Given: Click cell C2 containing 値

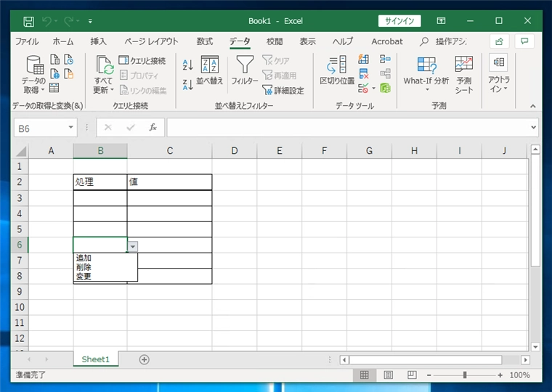Looking at the screenshot, I should [x=170, y=182].
